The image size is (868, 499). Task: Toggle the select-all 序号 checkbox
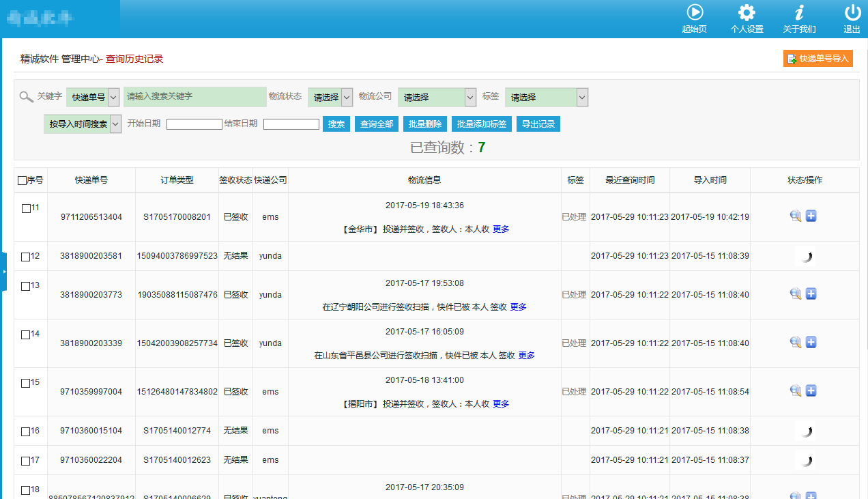coord(23,180)
